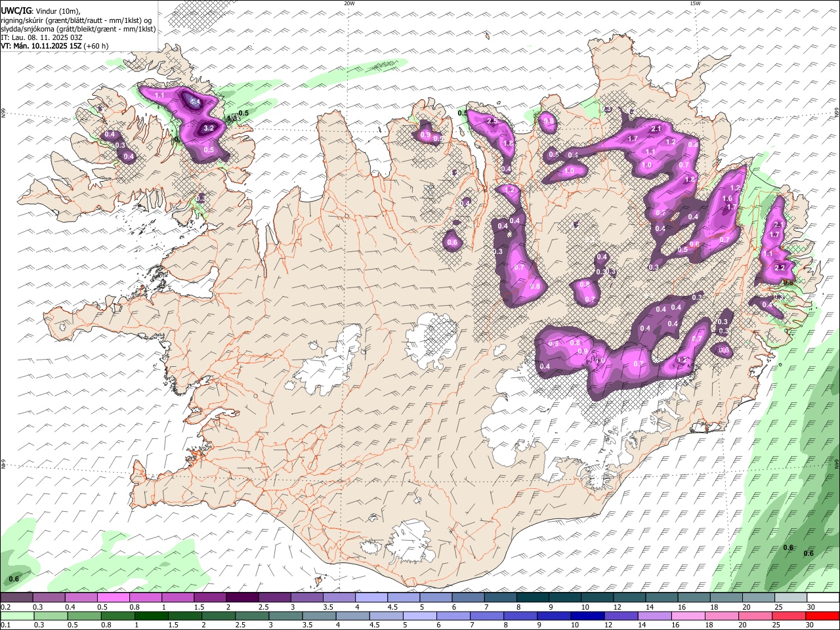Select the purple-blue 12 swatch, rain legend
This screenshot has height=630, width=840.
[621, 616]
